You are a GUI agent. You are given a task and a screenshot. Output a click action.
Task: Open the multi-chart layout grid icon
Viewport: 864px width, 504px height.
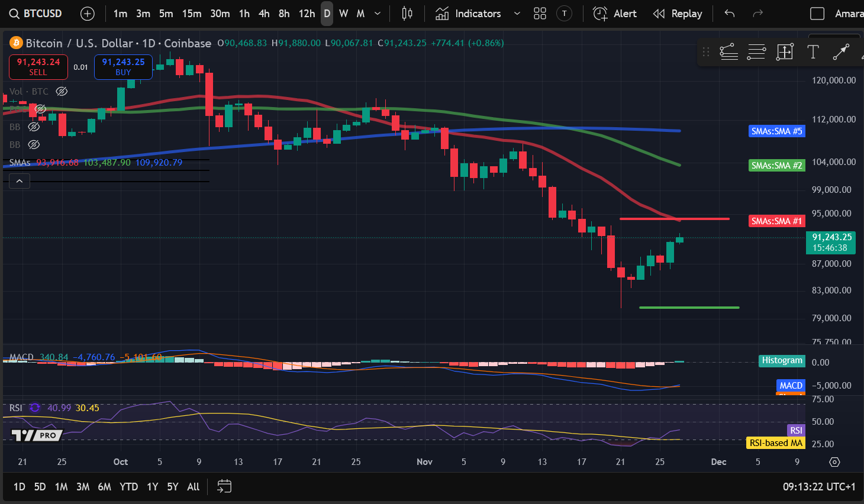coord(539,13)
